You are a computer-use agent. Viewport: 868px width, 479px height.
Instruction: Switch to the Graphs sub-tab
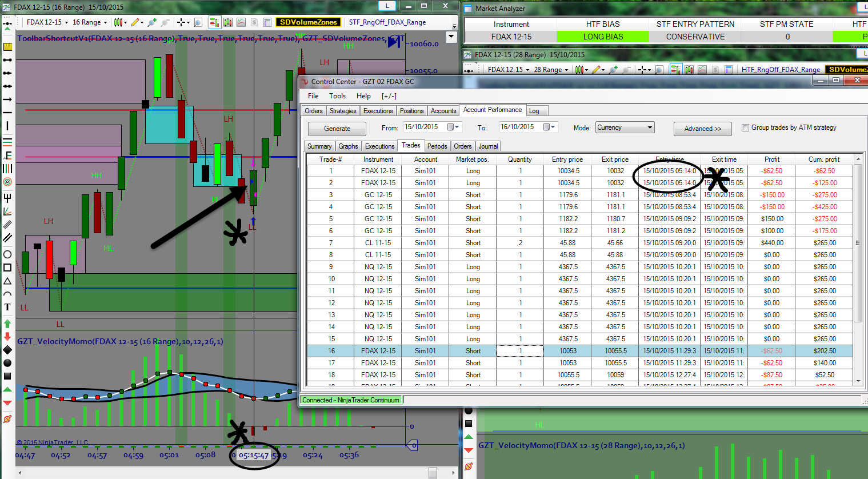348,146
